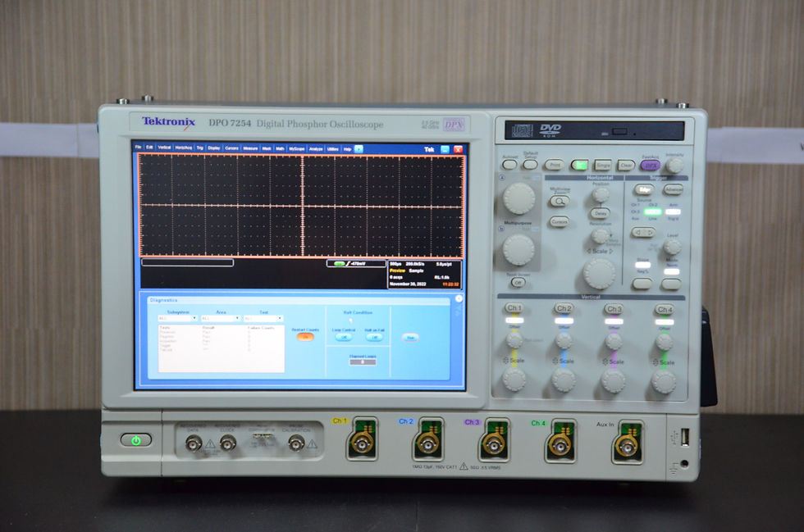Push the DVD drive eject button

(x=619, y=132)
